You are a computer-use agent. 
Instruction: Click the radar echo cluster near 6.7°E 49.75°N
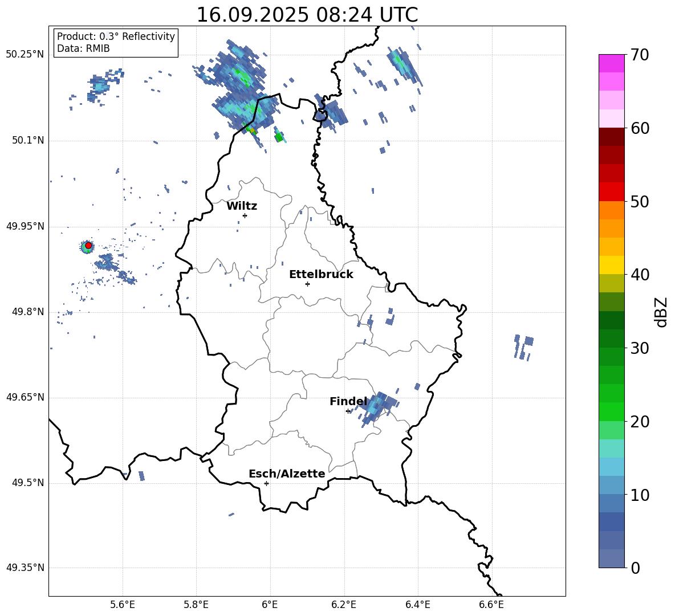point(523,346)
